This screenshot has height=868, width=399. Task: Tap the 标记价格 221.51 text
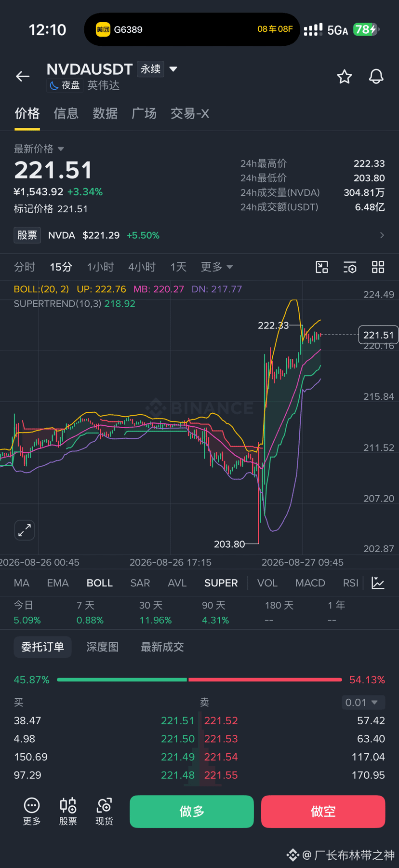click(x=51, y=209)
